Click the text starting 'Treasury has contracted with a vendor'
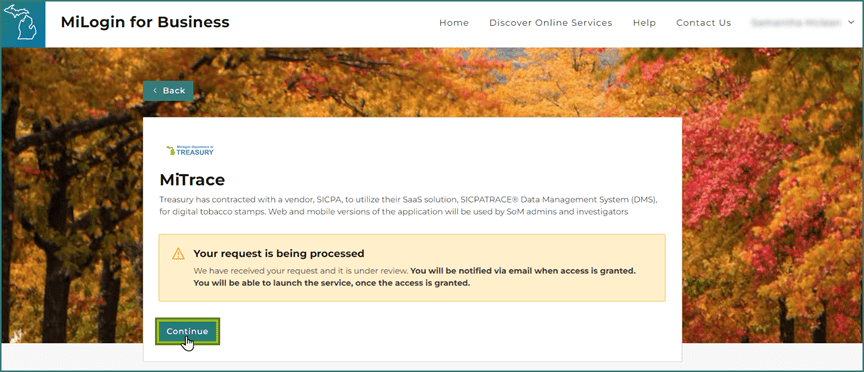The width and height of the screenshot is (864, 372). click(409, 206)
